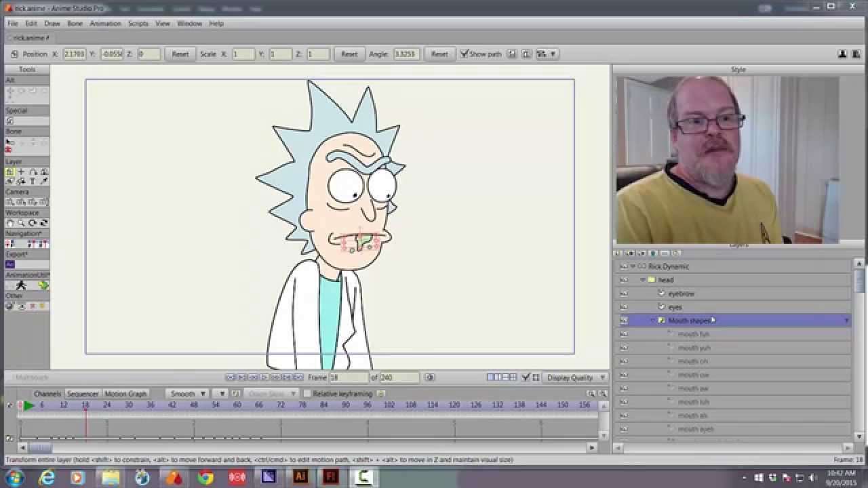Open Chrome from the Windows taskbar

205,477
